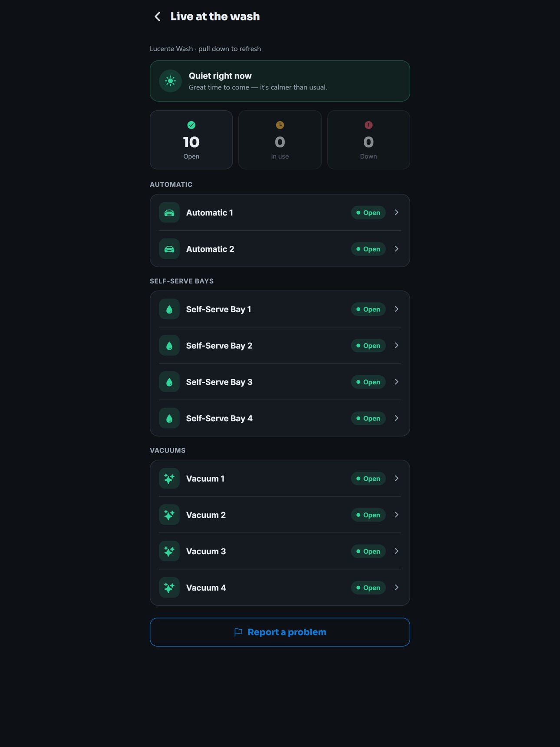Click the sparkle icon for Vacuum 4
The image size is (560, 747).
pyautogui.click(x=169, y=588)
